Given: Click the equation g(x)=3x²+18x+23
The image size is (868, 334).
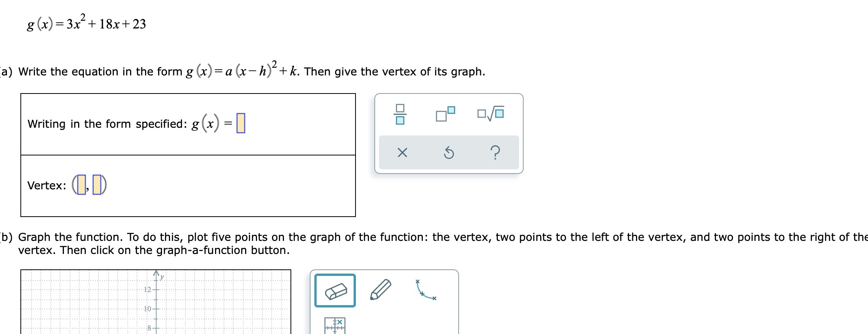Looking at the screenshot, I should pyautogui.click(x=85, y=23).
